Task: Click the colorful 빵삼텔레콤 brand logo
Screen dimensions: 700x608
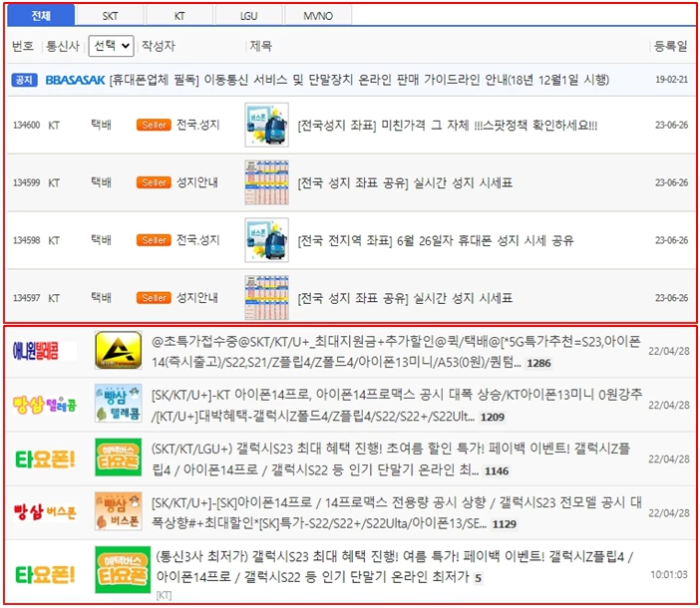Action: click(x=45, y=405)
